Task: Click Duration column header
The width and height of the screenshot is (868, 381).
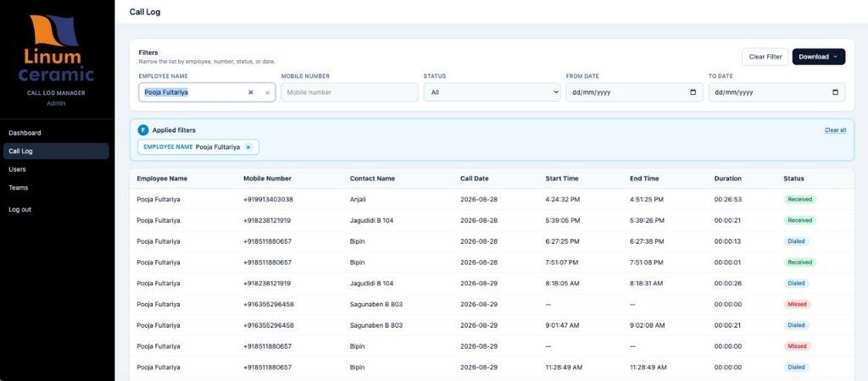Action: coord(728,179)
